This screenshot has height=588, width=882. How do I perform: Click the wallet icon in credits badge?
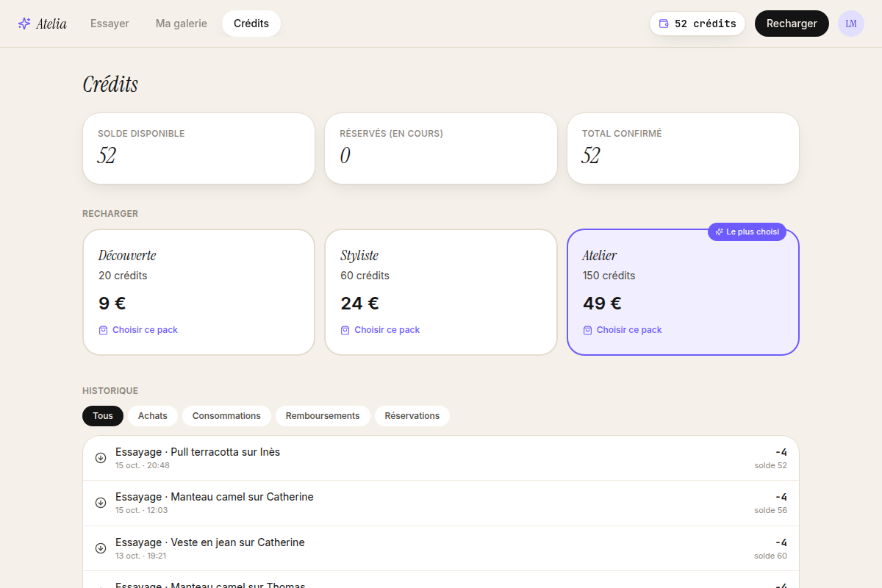coord(664,24)
